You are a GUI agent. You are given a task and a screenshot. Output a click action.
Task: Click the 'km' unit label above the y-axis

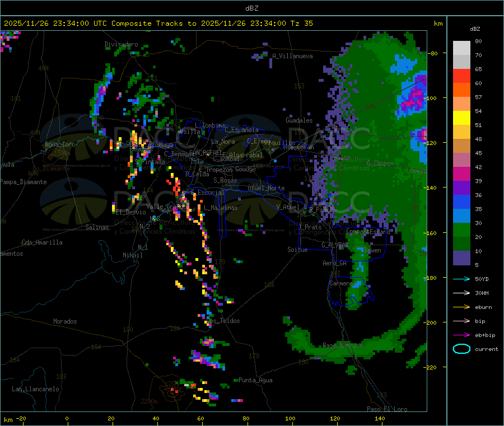coord(438,24)
